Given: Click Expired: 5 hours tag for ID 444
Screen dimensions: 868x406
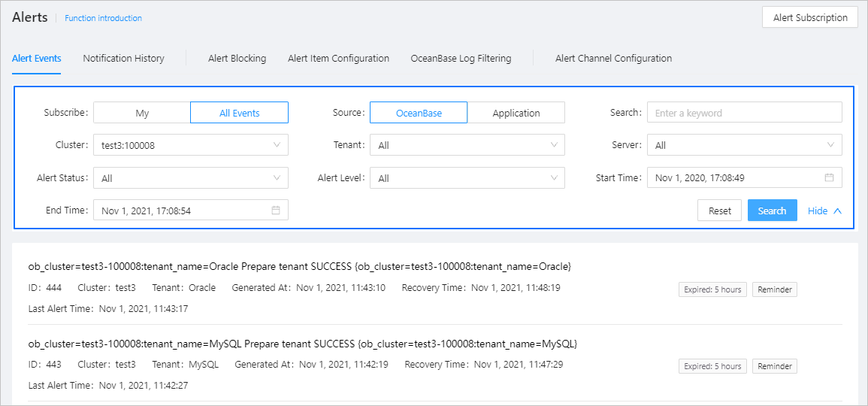Looking at the screenshot, I should (713, 289).
